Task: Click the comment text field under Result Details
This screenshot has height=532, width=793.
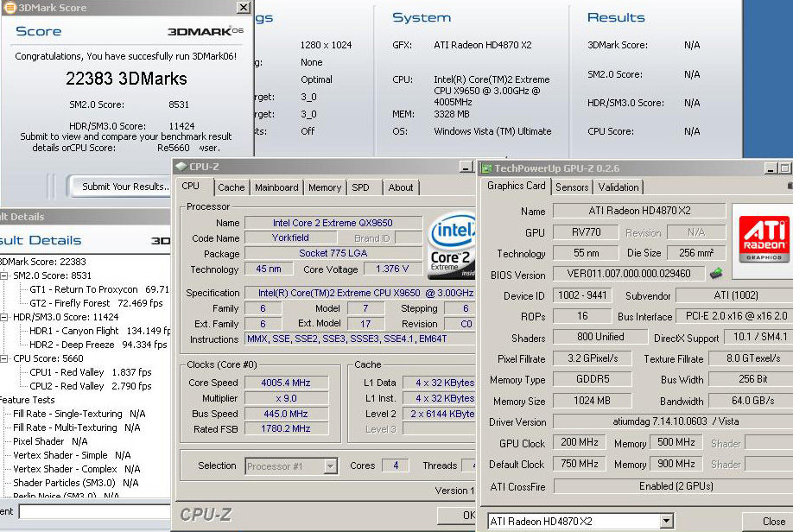Action: (x=93, y=512)
